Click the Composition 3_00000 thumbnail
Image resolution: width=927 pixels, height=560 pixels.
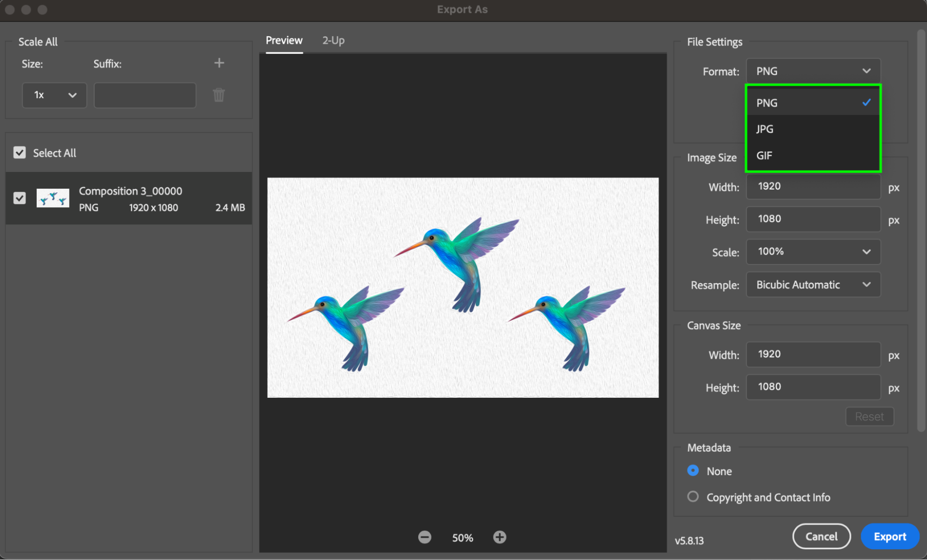53,198
